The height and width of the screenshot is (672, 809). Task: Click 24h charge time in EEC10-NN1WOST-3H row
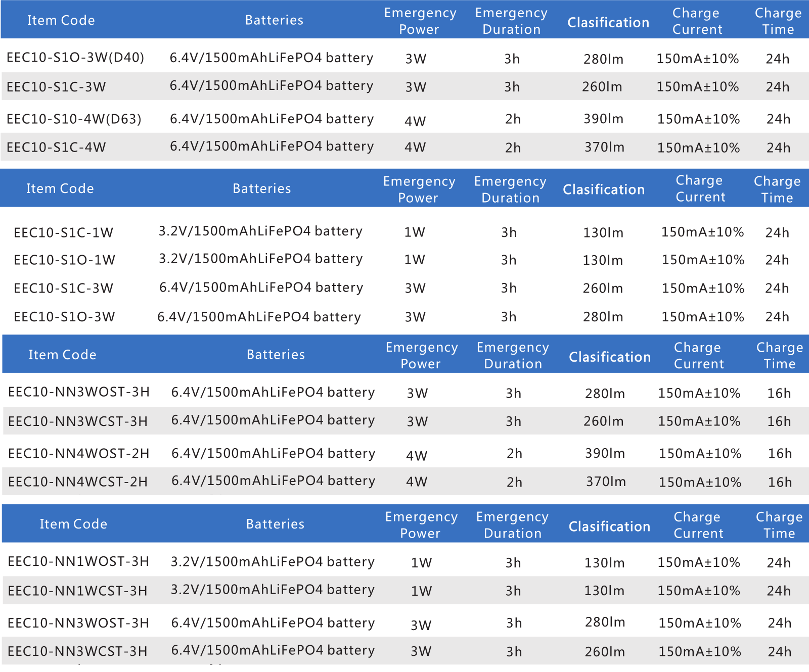tap(779, 563)
